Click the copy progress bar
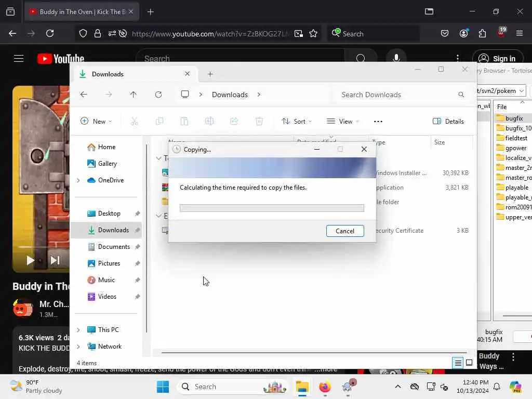532x399 pixels. (x=272, y=208)
